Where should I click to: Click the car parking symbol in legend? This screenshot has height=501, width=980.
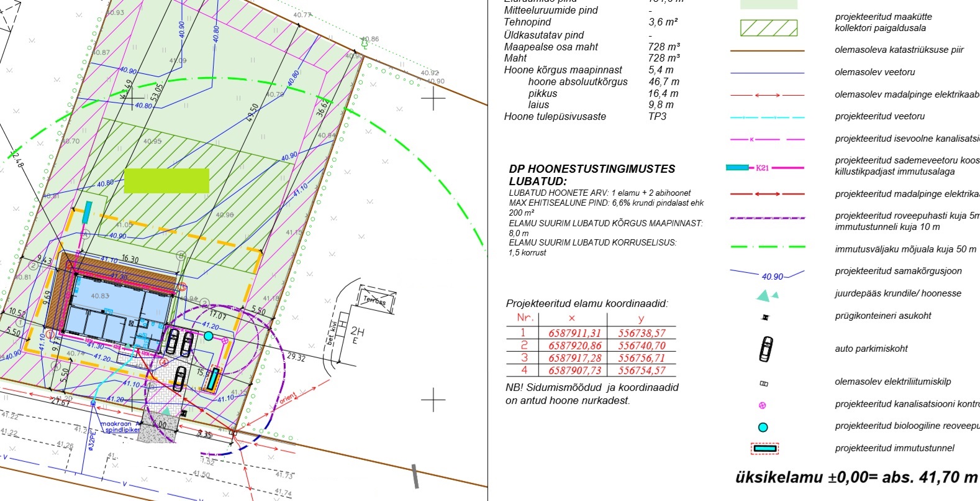766,349
